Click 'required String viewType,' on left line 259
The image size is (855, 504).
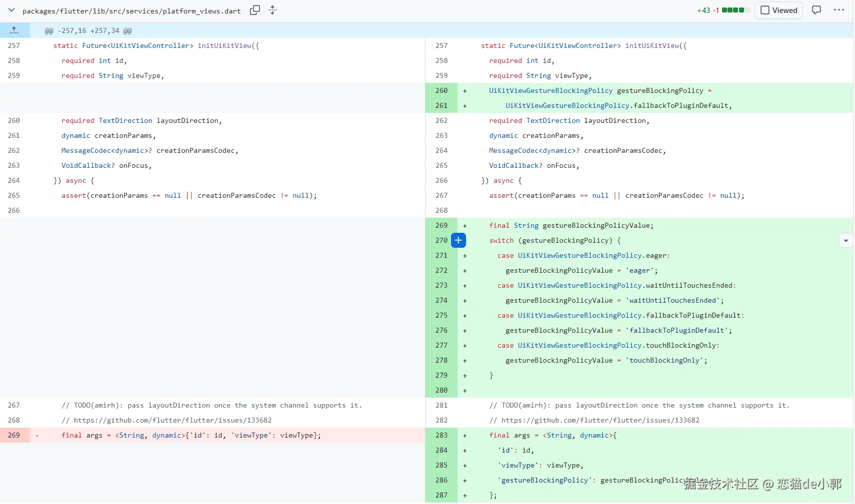112,75
